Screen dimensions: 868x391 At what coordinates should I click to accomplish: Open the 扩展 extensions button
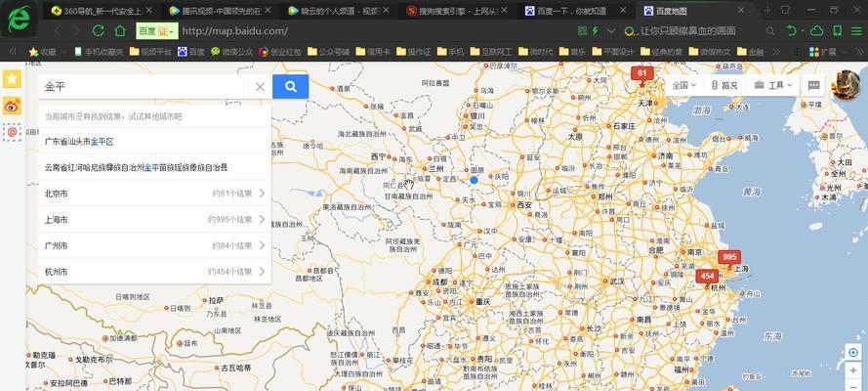click(823, 52)
